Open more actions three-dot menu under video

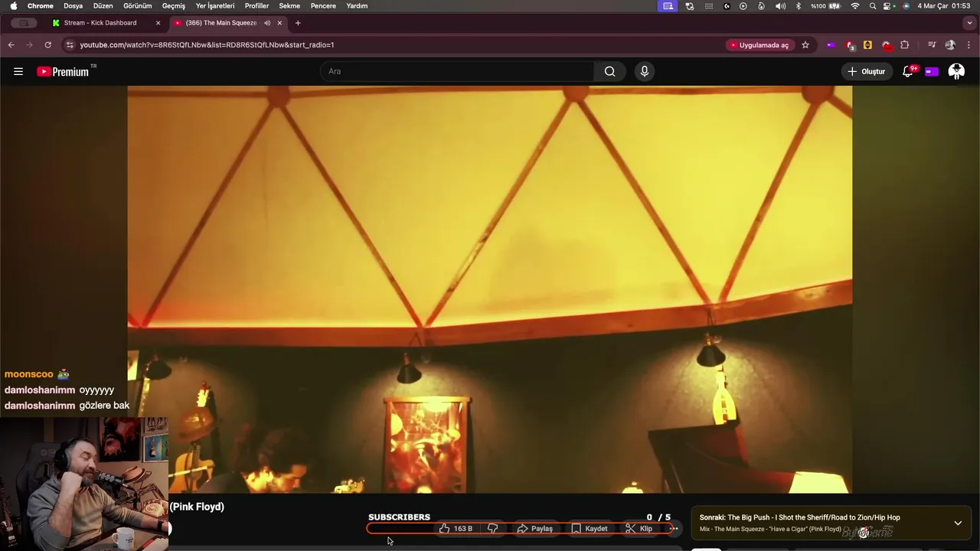point(674,529)
